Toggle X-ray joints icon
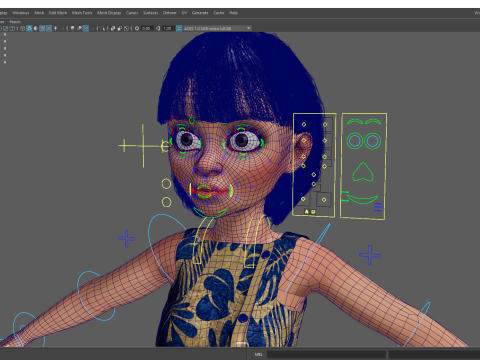Image resolution: width=480 pixels, height=360 pixels. pyautogui.click(x=126, y=28)
